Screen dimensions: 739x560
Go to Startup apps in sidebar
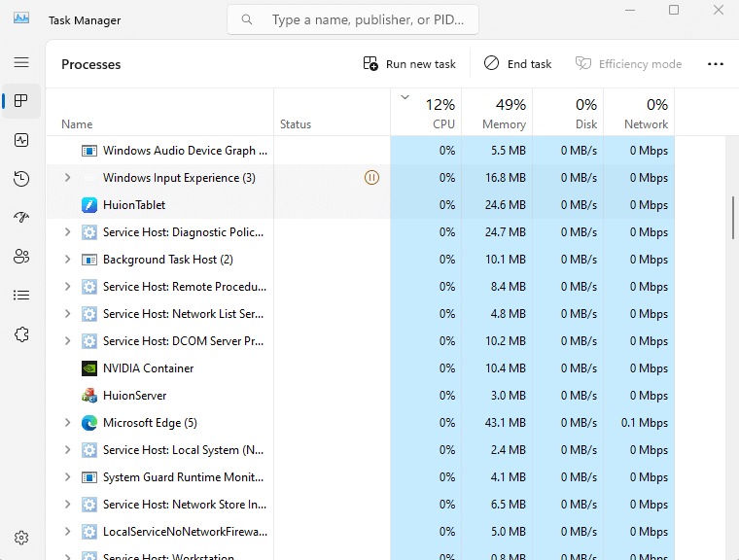tap(21, 218)
